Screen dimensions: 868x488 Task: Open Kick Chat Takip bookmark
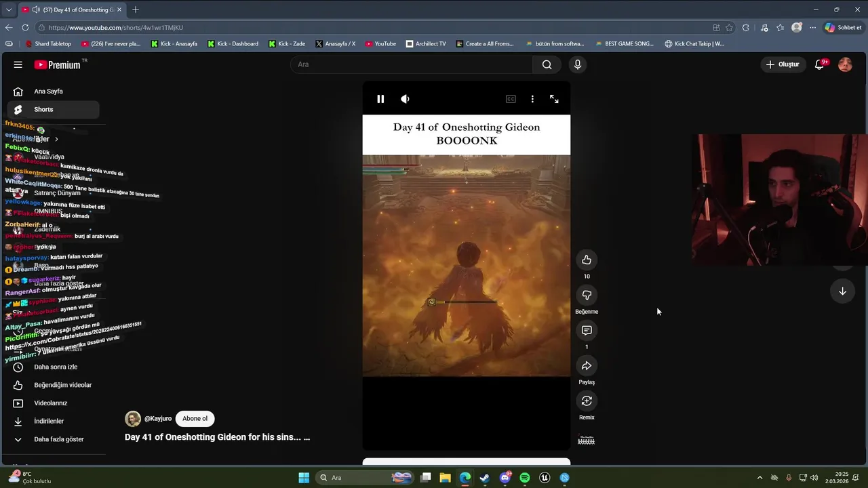coord(694,44)
